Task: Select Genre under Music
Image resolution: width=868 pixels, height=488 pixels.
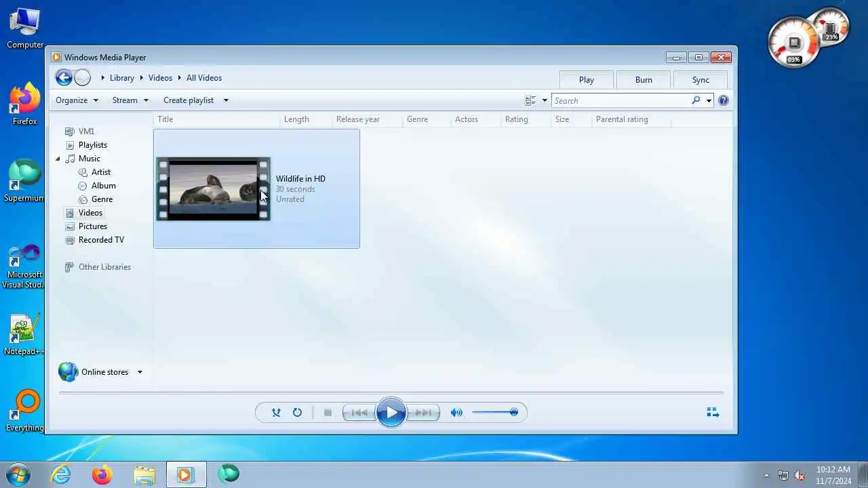Action: click(102, 199)
